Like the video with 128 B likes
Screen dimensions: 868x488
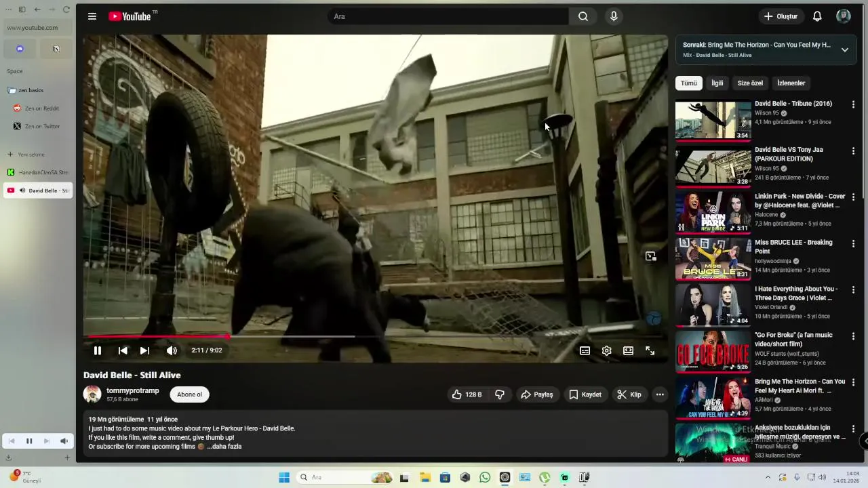click(467, 394)
